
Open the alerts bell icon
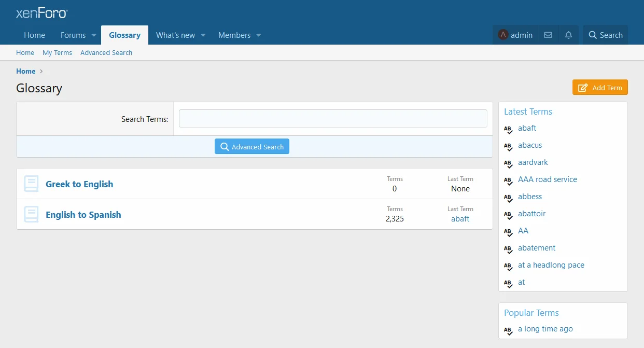coord(569,35)
